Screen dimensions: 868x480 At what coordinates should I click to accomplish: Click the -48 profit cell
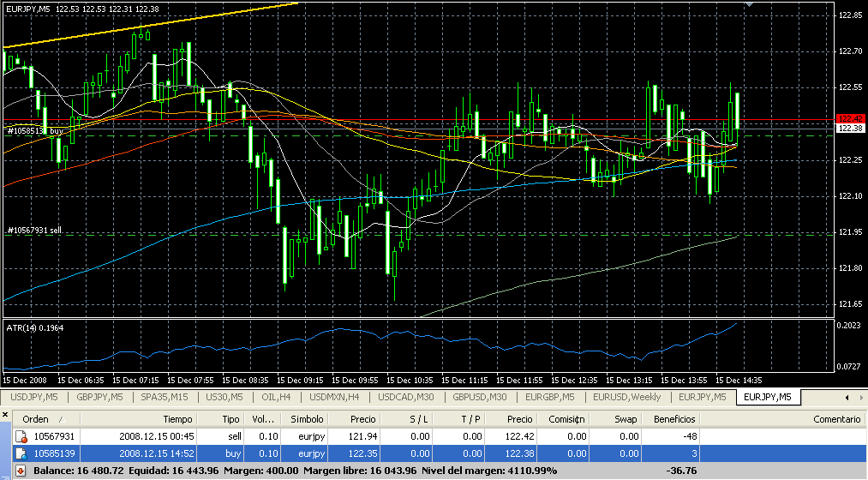point(690,436)
